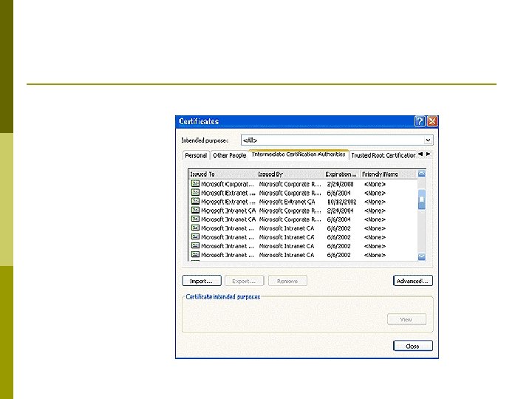The height and width of the screenshot is (399, 532).
Task: Click the help question mark button in title bar
Action: [420, 121]
